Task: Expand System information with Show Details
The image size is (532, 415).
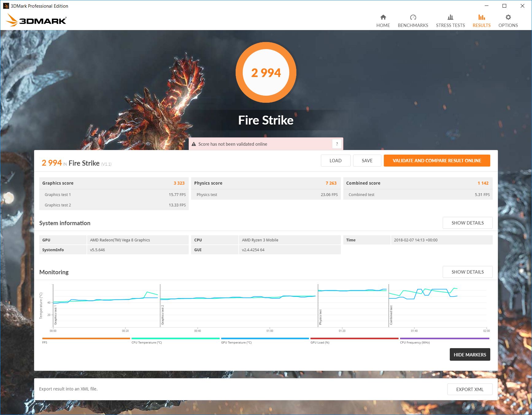Action: [x=467, y=223]
